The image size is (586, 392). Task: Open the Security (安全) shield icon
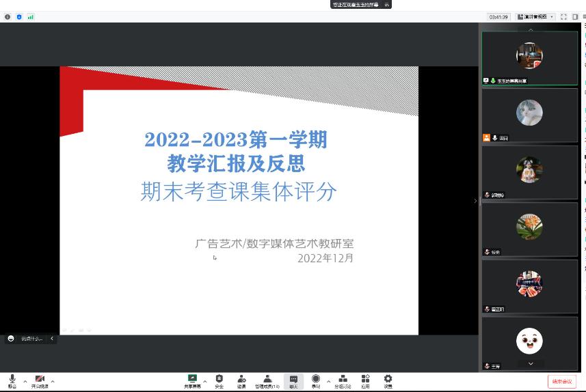219,380
